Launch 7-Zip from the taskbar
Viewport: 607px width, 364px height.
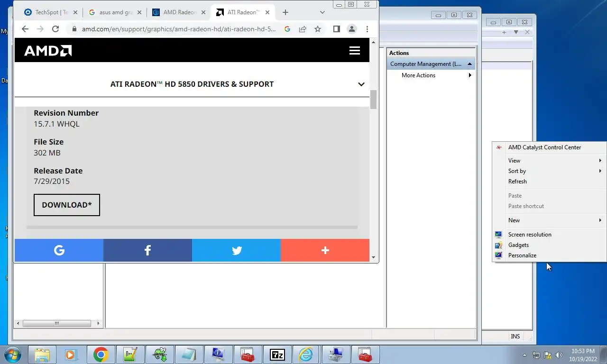(x=277, y=355)
